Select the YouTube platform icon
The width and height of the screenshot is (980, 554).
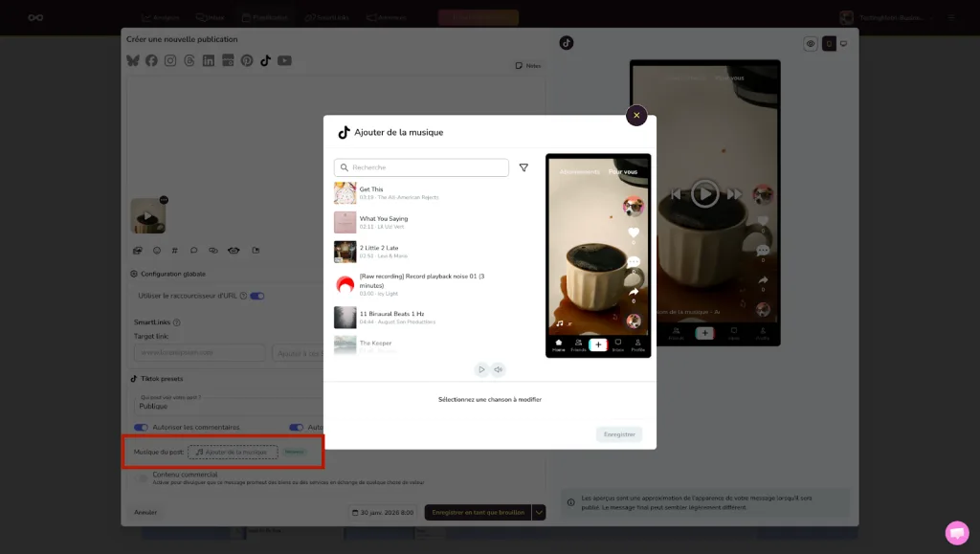click(285, 60)
